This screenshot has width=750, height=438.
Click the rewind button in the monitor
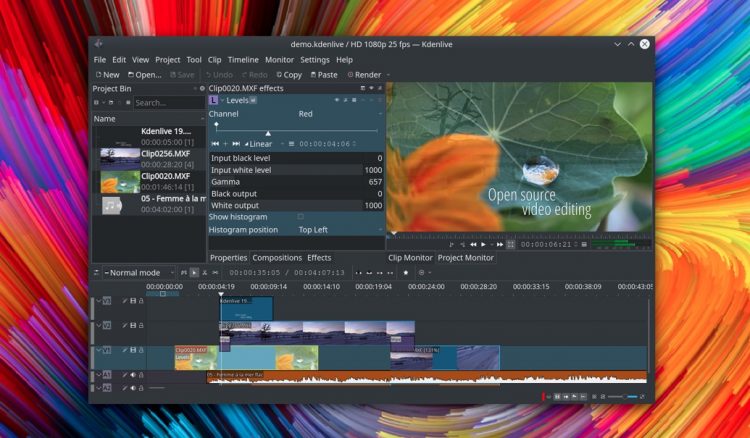473,244
